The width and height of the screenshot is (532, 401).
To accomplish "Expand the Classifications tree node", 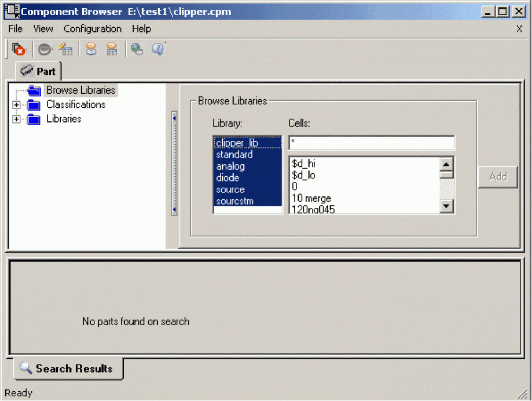I will click(x=16, y=105).
